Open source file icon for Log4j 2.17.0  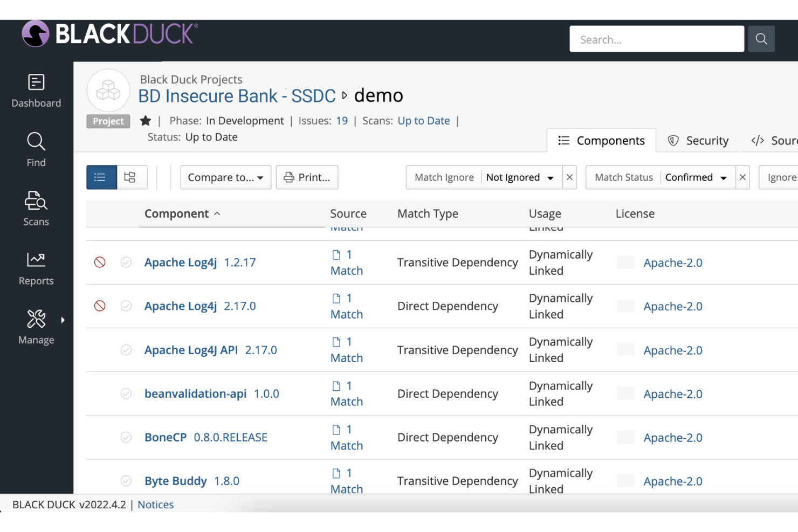click(336, 298)
